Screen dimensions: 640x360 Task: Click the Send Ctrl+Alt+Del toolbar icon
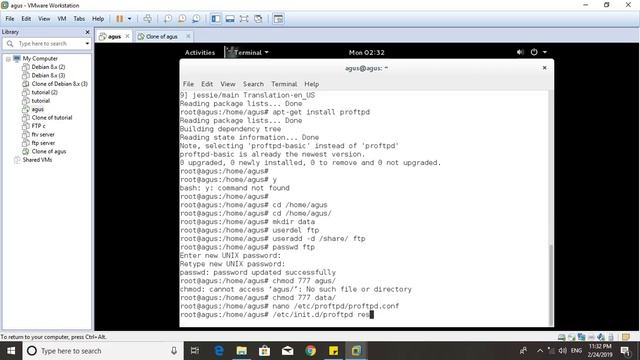pyautogui.click(x=148, y=19)
